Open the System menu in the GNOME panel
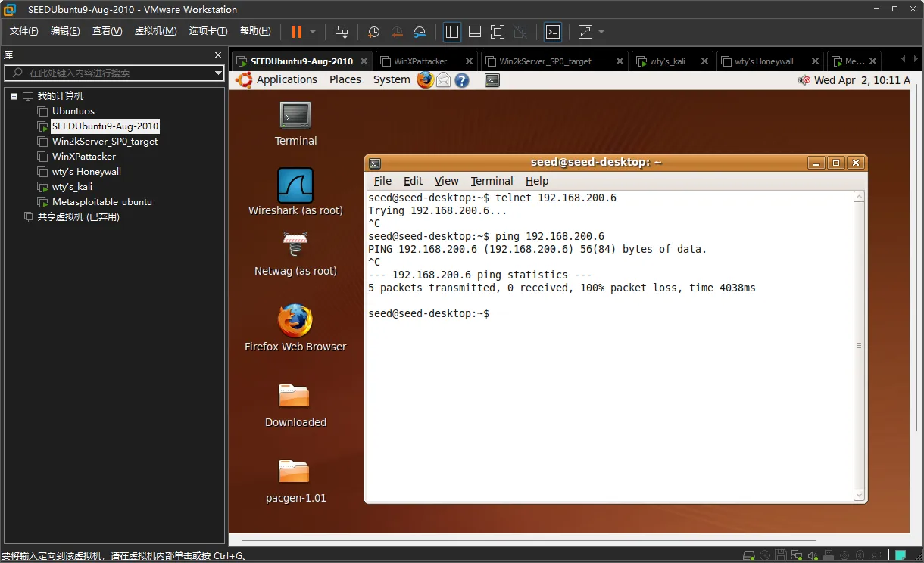 392,79
